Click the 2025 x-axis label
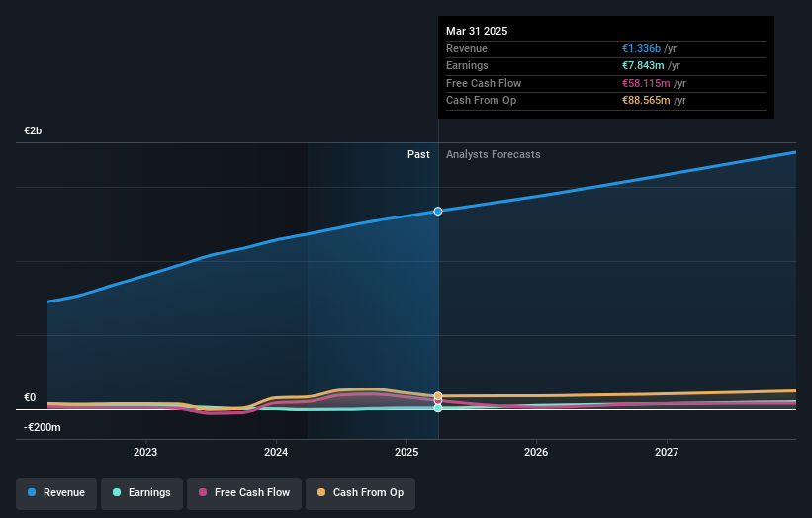 click(406, 452)
